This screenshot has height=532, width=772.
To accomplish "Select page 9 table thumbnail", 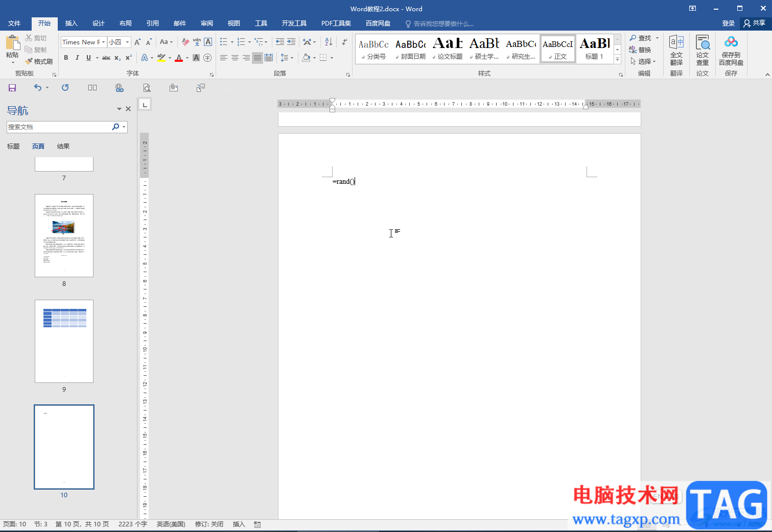I will click(64, 341).
